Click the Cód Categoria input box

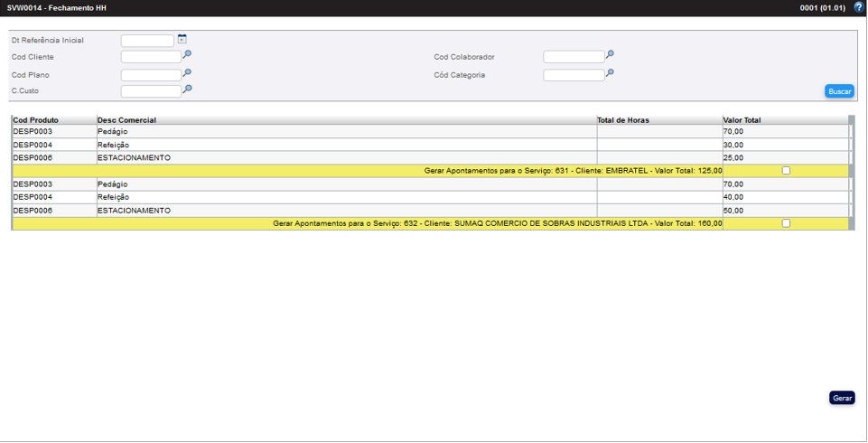[x=574, y=75]
